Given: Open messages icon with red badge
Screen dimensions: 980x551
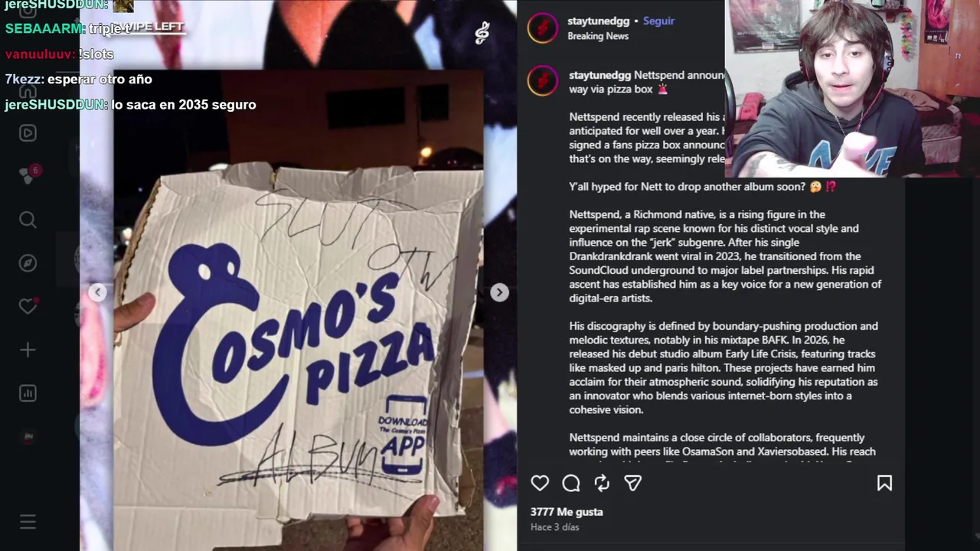Looking at the screenshot, I should [28, 174].
